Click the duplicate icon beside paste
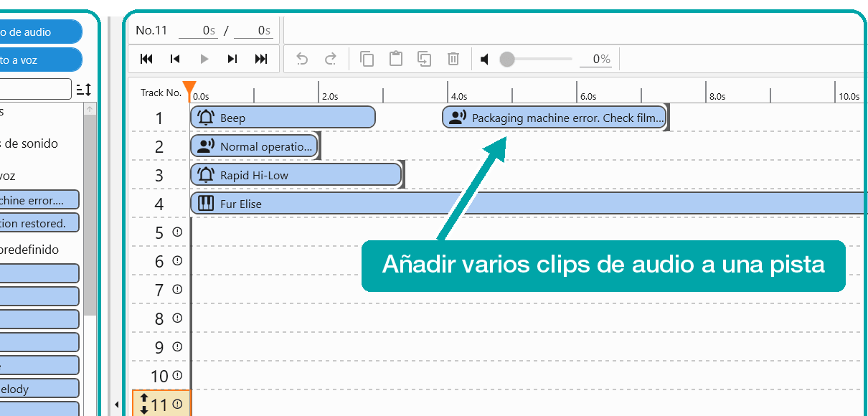Screen dimensions: 868x416 point(424,59)
